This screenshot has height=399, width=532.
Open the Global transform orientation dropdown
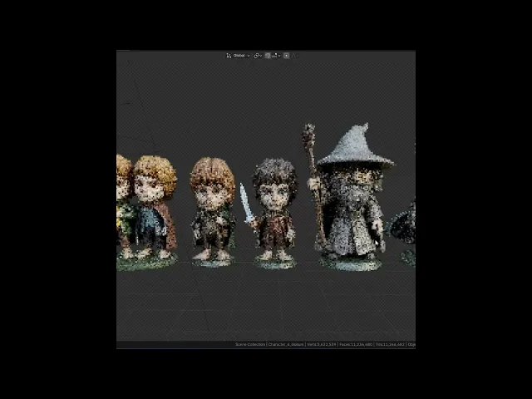pyautogui.click(x=239, y=56)
